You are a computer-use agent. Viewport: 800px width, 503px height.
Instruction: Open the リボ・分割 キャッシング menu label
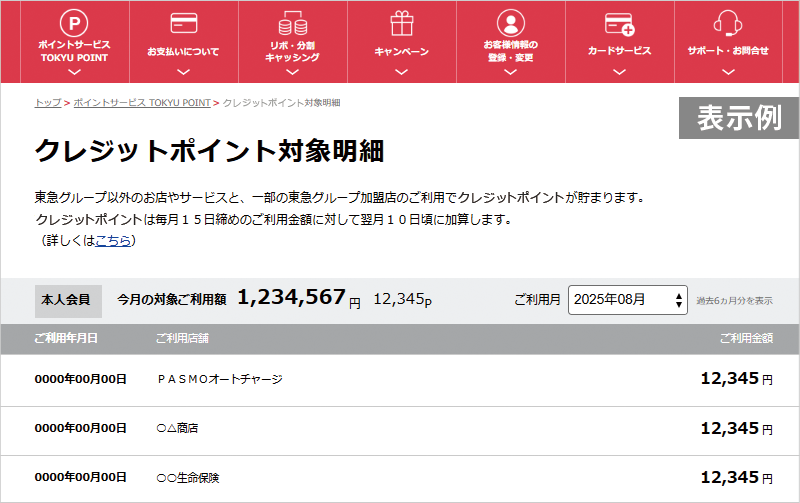click(292, 51)
